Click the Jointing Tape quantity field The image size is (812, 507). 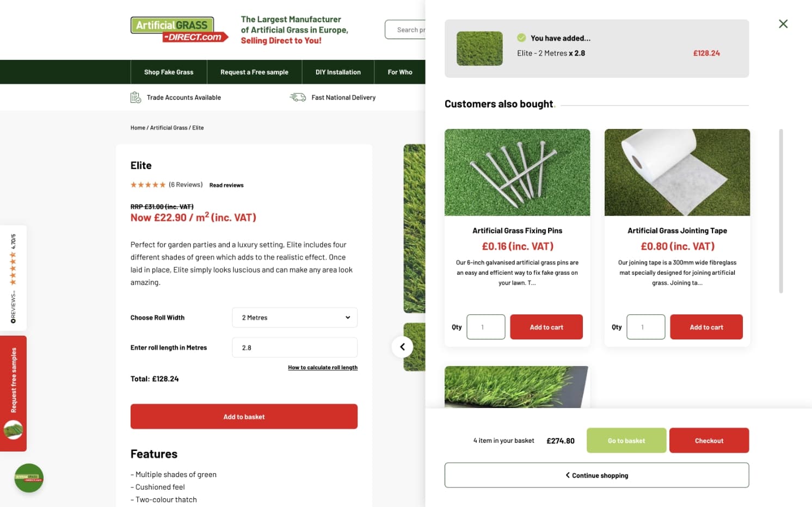(645, 327)
